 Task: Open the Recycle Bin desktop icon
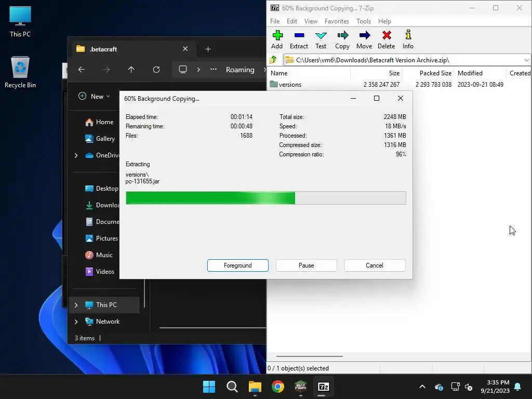(20, 72)
